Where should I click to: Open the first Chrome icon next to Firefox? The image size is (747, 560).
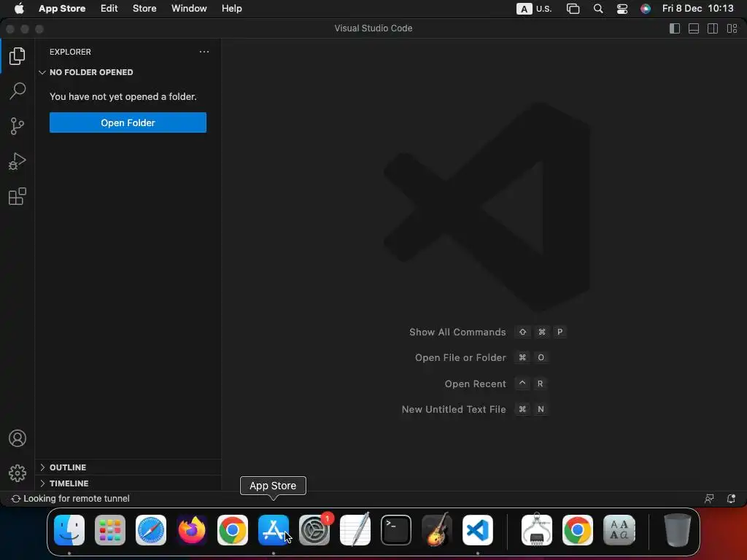coord(233,530)
